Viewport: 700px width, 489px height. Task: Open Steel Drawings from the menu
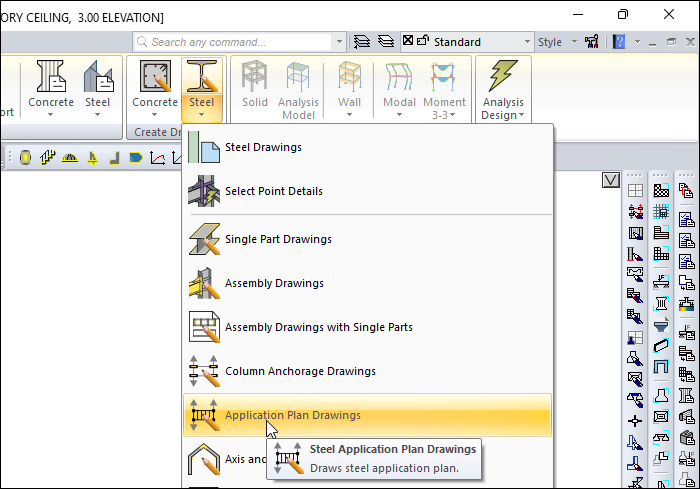(x=263, y=147)
